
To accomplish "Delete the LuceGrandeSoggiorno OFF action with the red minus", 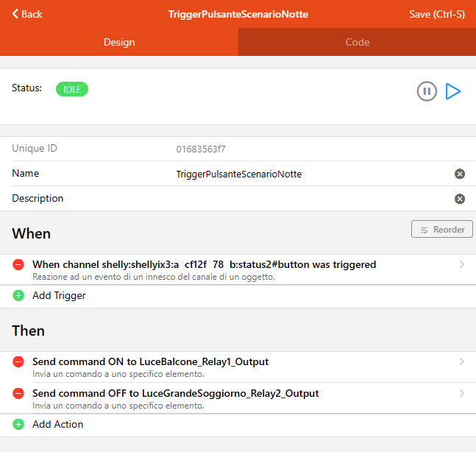I will coord(18,394).
